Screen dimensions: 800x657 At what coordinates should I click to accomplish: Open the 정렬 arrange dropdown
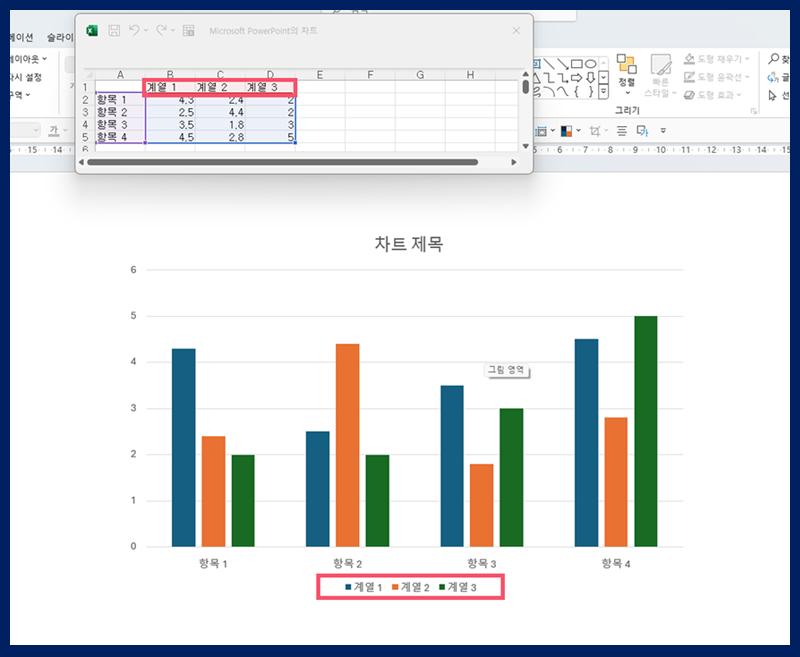(x=627, y=74)
